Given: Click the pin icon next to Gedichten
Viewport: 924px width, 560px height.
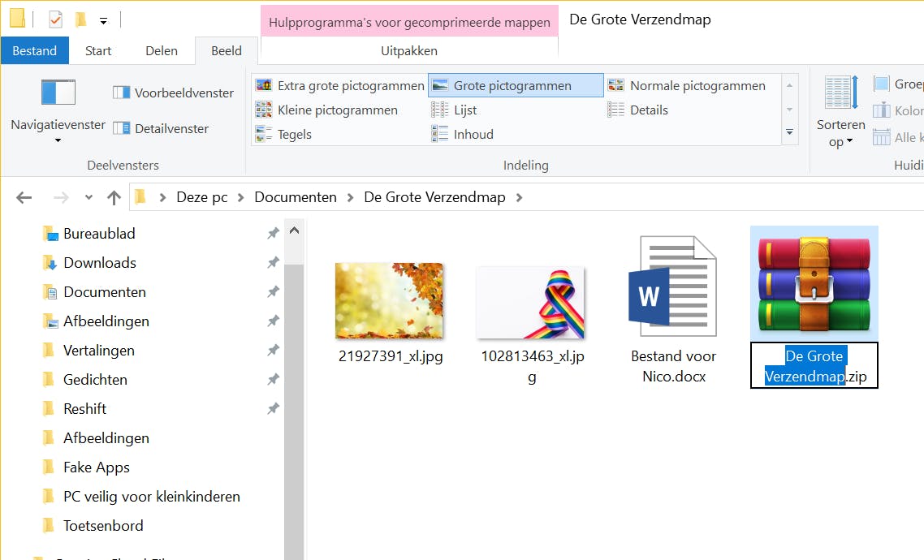Looking at the screenshot, I should tap(273, 380).
